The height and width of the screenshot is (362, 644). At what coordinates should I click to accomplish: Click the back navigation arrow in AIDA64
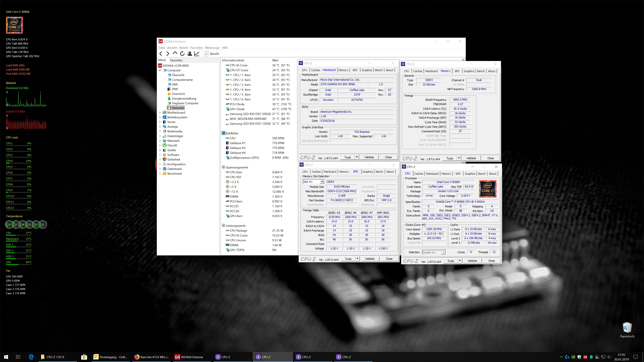pos(161,53)
